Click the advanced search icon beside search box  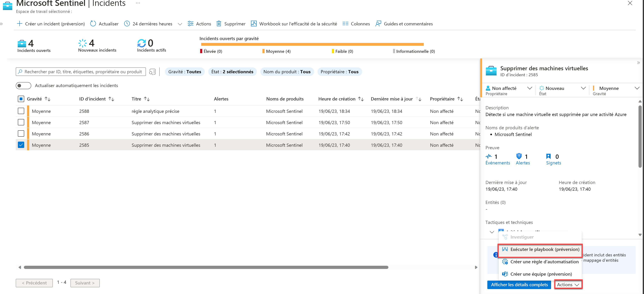(152, 72)
